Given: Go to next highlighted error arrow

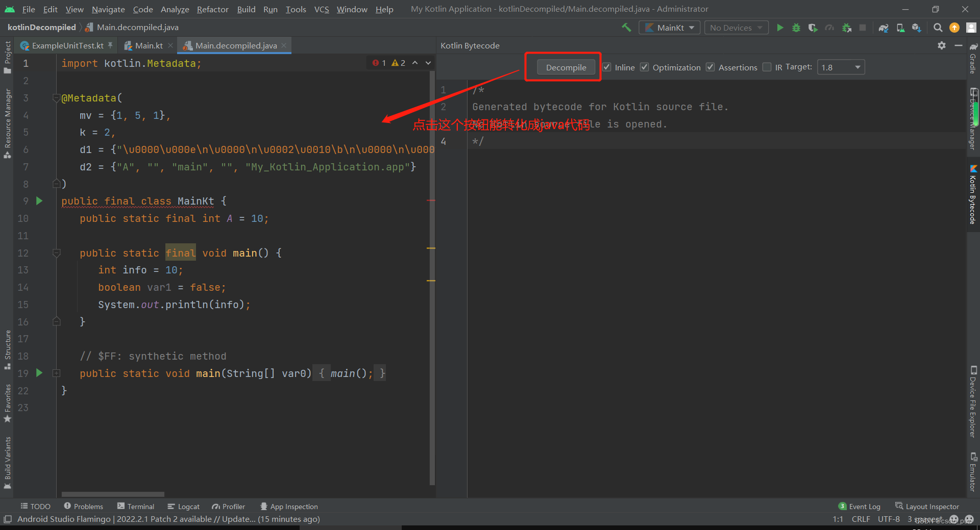Looking at the screenshot, I should [x=428, y=63].
